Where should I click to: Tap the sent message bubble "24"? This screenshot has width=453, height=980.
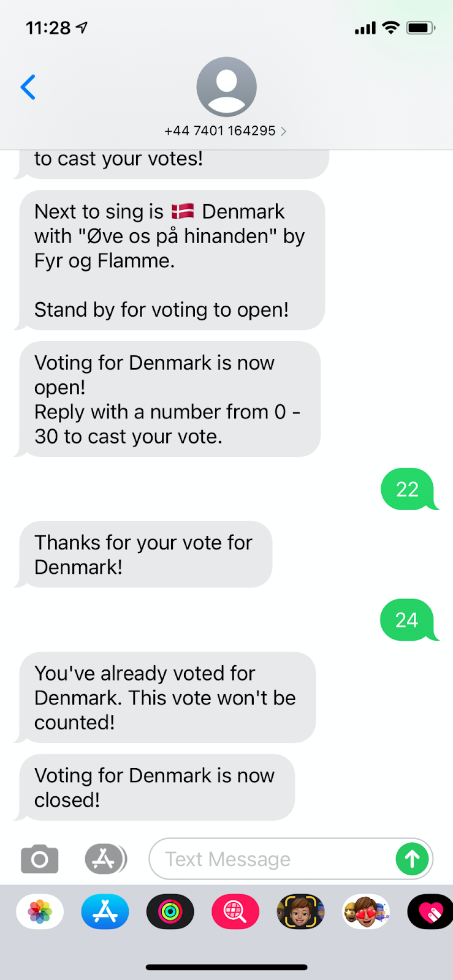point(407,620)
